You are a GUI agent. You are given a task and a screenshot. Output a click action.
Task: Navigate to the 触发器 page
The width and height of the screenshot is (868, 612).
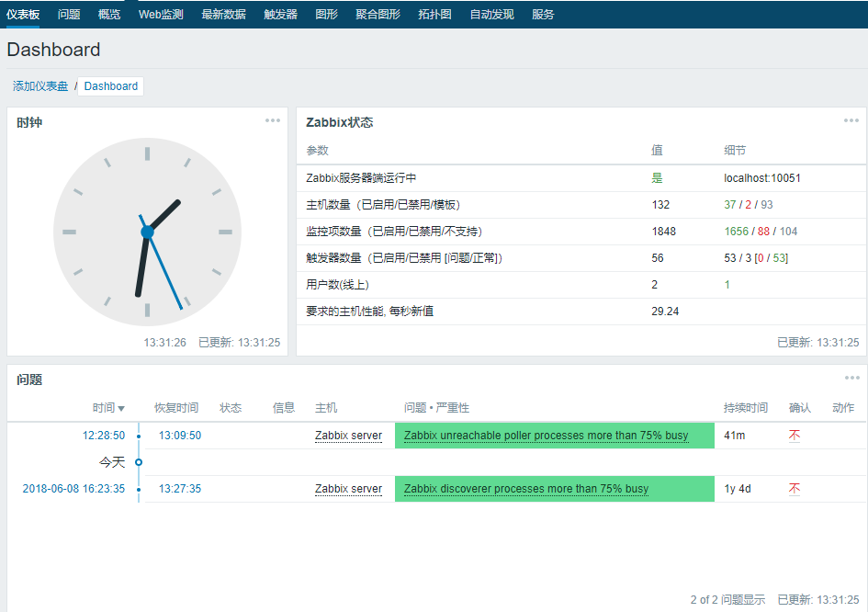[279, 14]
